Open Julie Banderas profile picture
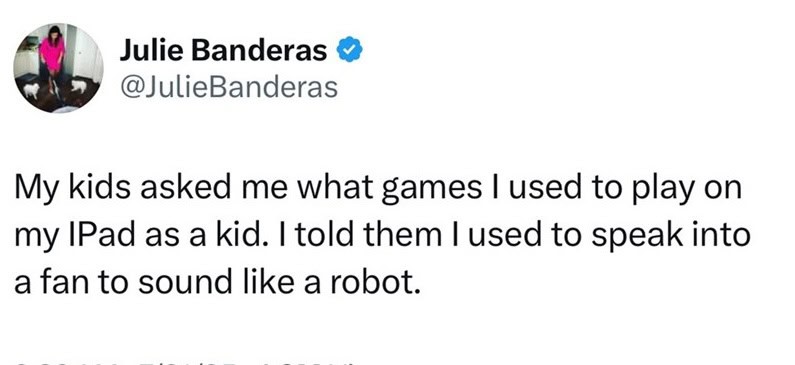This screenshot has width=795, height=365. (x=58, y=67)
